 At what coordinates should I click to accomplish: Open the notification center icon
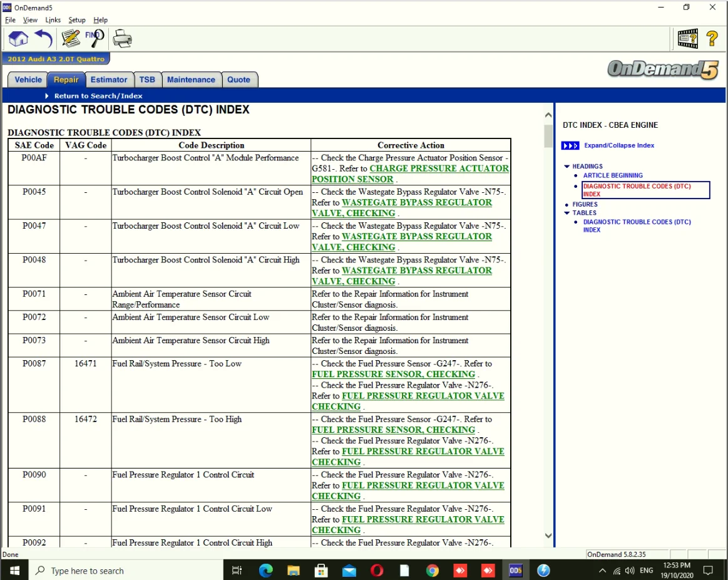click(x=708, y=571)
